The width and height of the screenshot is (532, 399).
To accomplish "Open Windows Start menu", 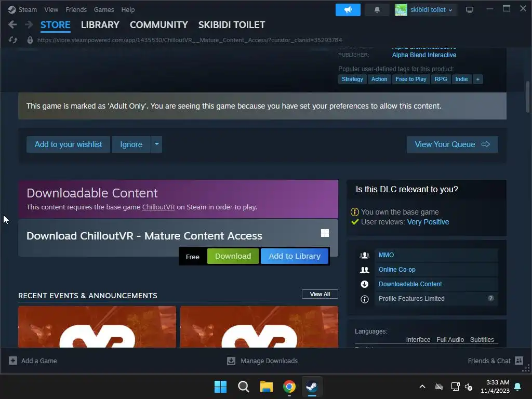I will (220, 387).
